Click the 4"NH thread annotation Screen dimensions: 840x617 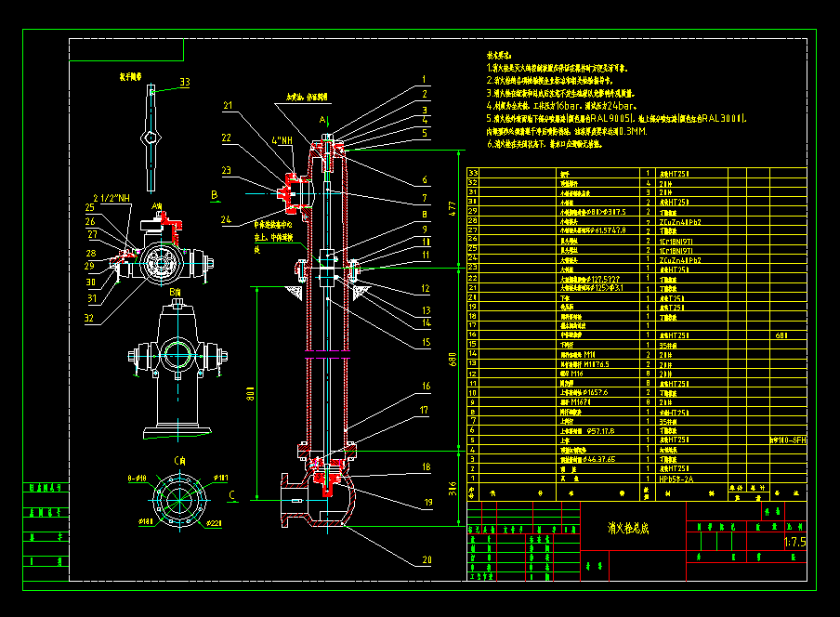tap(282, 140)
